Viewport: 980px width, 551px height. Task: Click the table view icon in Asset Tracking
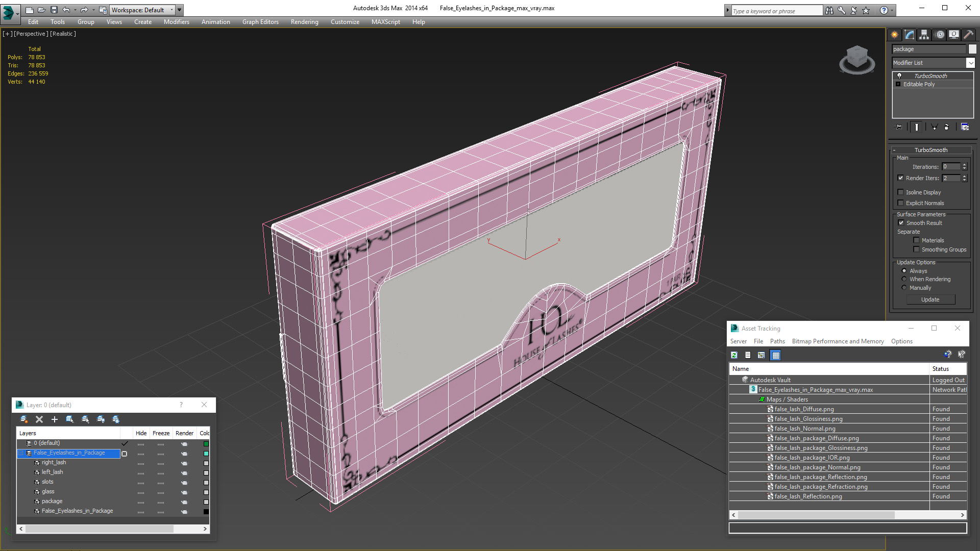(x=776, y=355)
